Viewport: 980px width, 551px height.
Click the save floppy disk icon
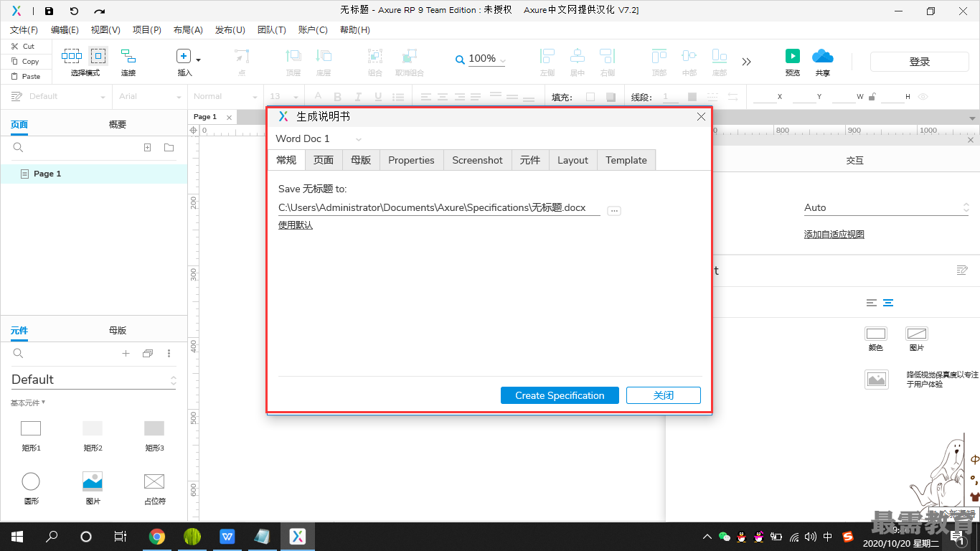49,11
